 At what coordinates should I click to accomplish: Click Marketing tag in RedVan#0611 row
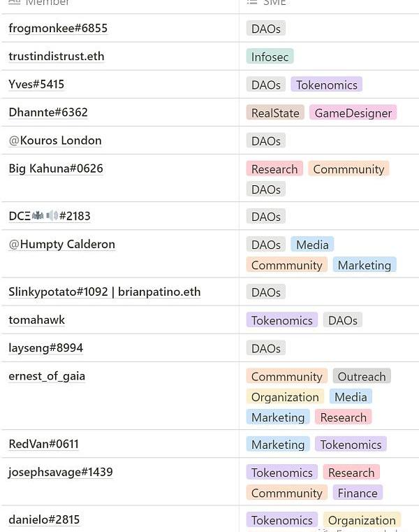[278, 445]
